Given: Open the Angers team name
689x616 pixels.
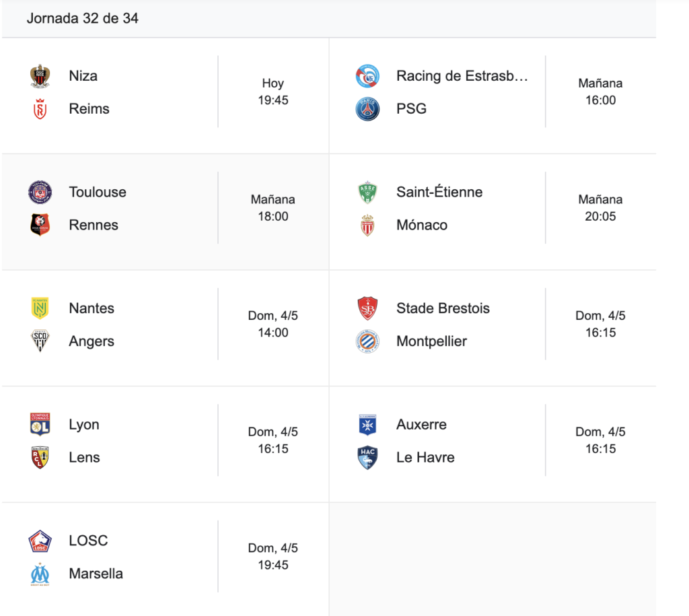Looking at the screenshot, I should tap(92, 341).
